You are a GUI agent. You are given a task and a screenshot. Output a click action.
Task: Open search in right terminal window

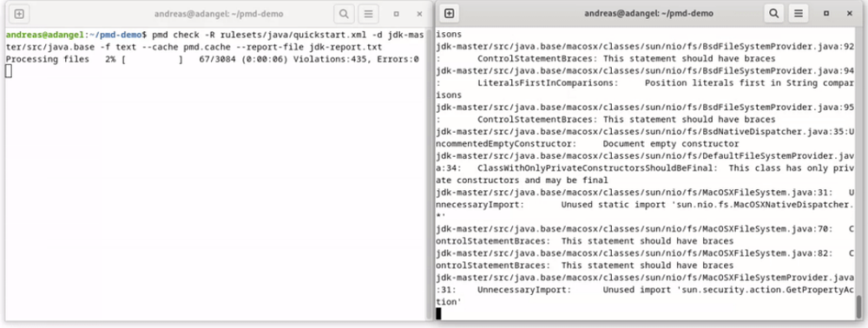point(774,13)
